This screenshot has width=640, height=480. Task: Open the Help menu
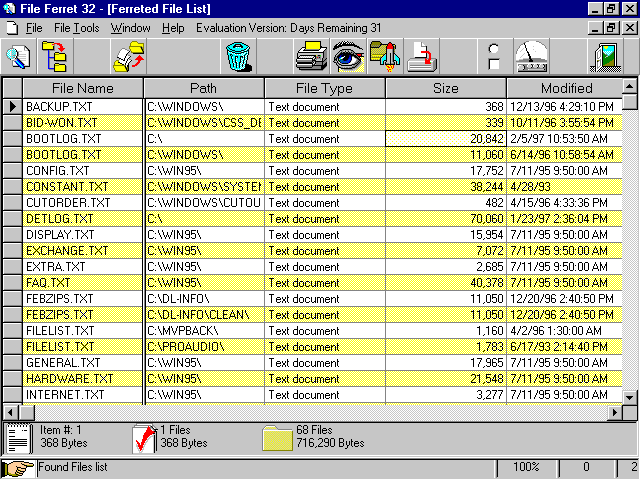[173, 28]
